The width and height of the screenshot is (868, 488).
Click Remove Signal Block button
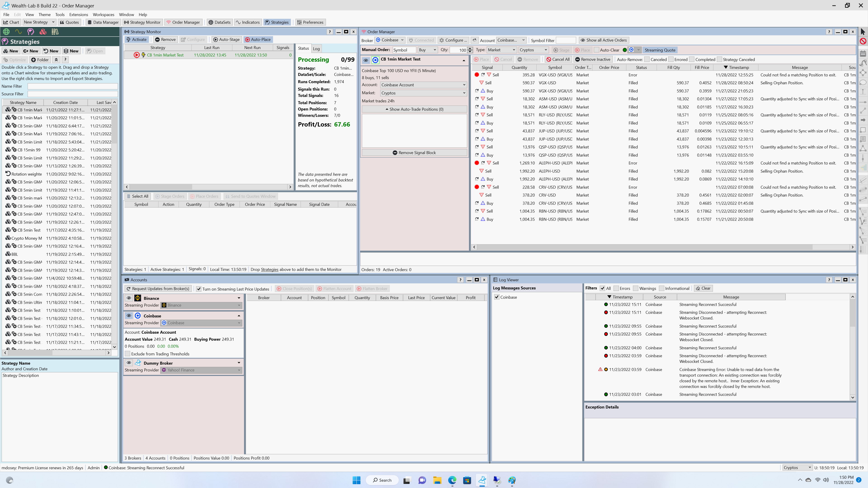(415, 152)
